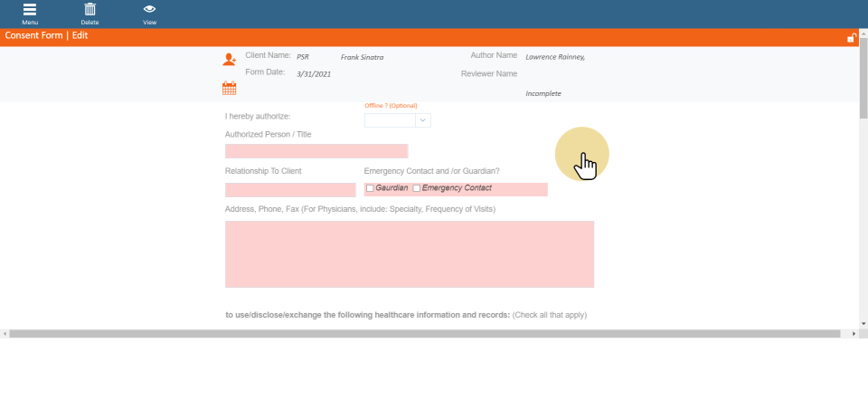This screenshot has width=868, height=400.
Task: Open the hamburger Menu icon
Action: coord(30,10)
